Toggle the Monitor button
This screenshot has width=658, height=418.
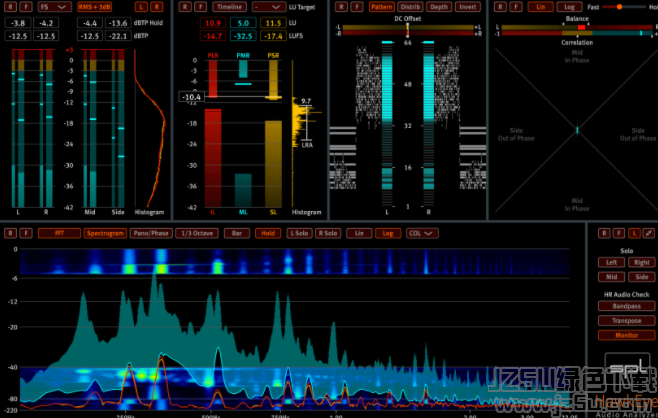pos(627,335)
